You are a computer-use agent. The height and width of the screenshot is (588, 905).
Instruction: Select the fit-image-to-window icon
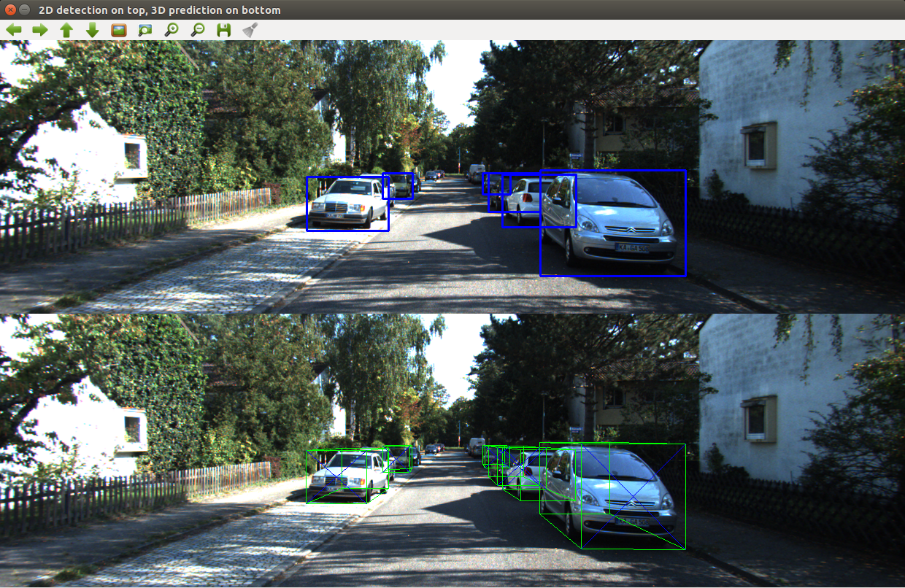tap(119, 29)
